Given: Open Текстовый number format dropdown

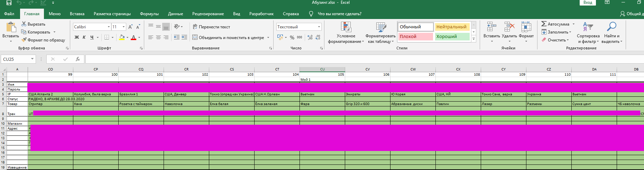Looking at the screenshot, I should 319,27.
